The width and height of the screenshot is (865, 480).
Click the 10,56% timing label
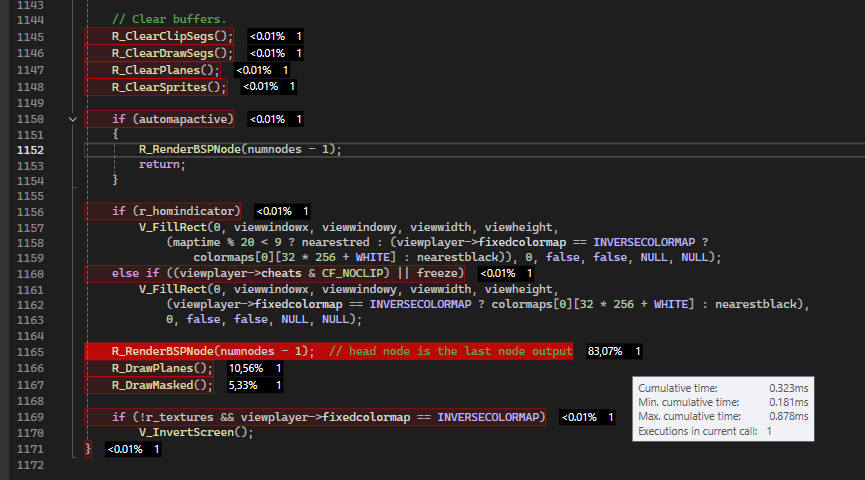click(x=247, y=368)
